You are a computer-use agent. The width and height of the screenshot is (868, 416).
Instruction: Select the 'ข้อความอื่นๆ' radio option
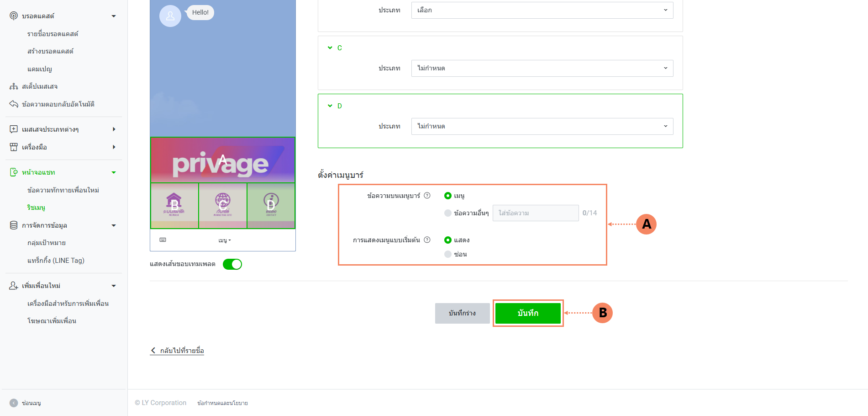click(x=448, y=213)
